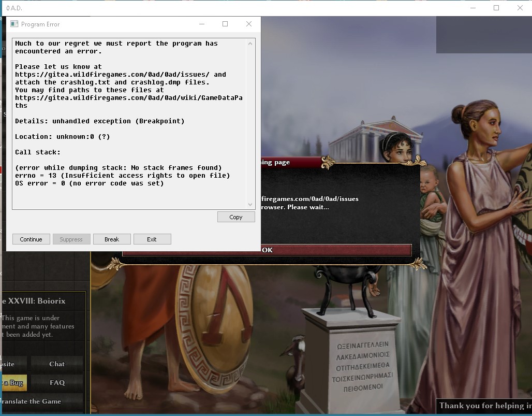The width and height of the screenshot is (532, 416).
Task: Open the Chat menu button
Action: tap(57, 364)
